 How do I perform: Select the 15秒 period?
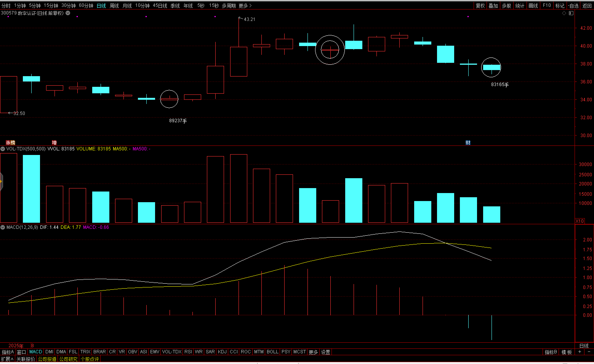[214, 6]
